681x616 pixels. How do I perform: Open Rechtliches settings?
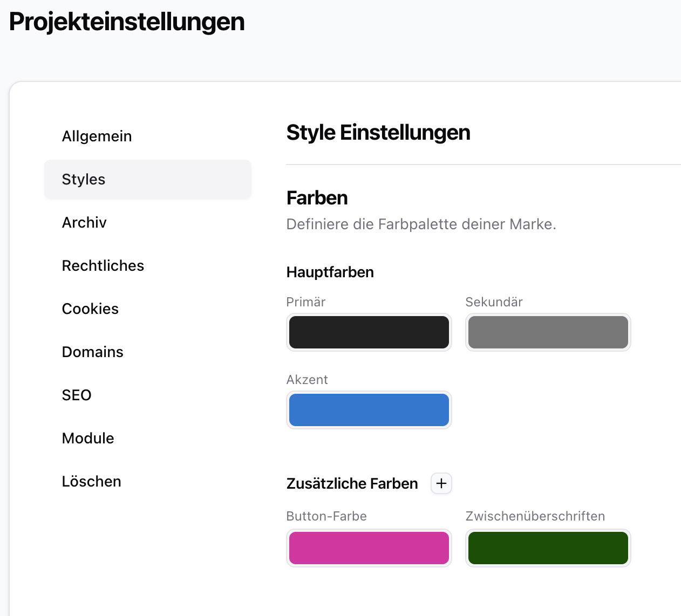tap(103, 265)
